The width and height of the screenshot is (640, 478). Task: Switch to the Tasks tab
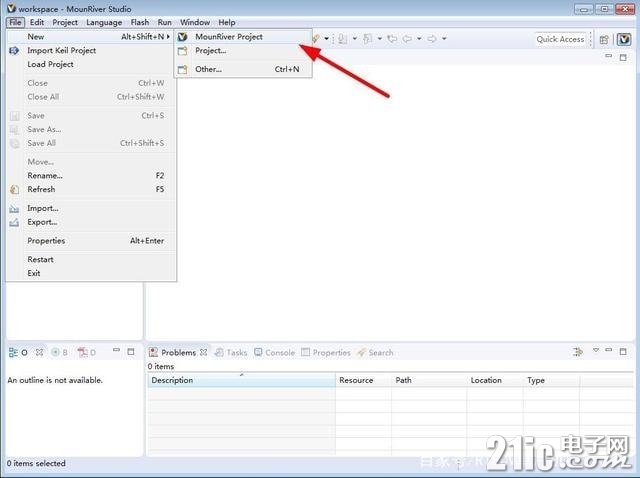coord(231,352)
